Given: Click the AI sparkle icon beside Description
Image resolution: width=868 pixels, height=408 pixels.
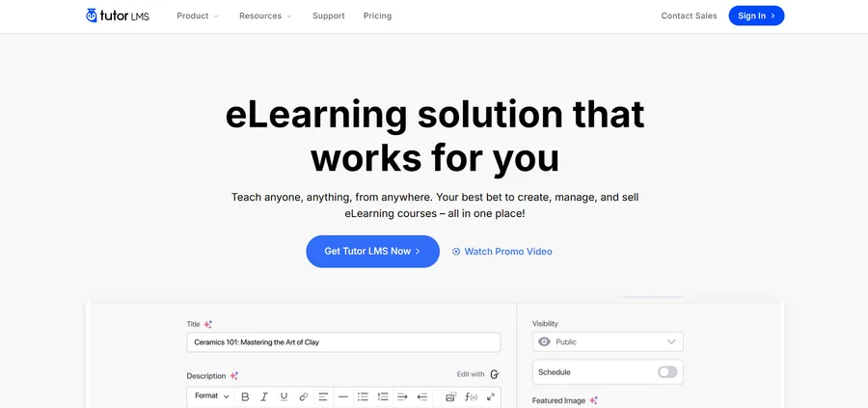Looking at the screenshot, I should point(234,376).
